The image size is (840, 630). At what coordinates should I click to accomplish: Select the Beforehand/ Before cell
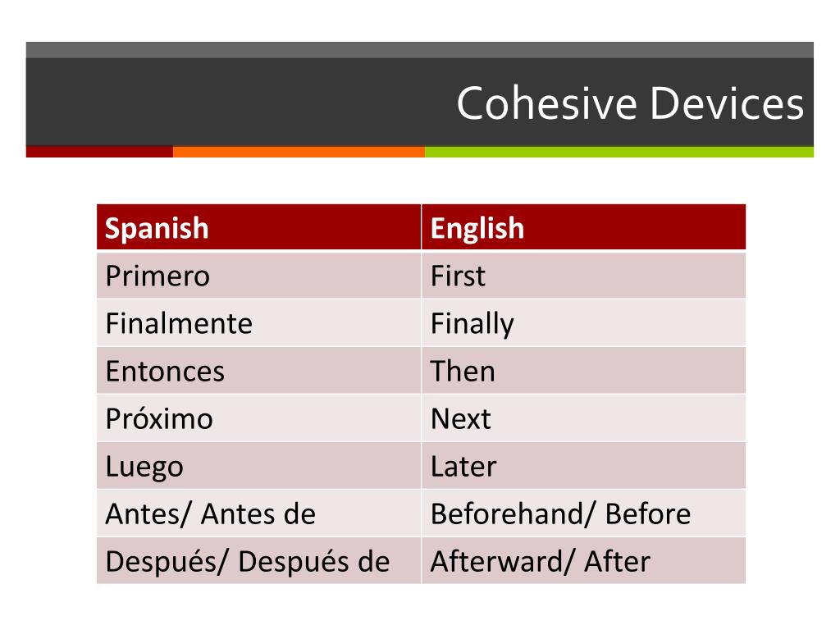(x=583, y=514)
